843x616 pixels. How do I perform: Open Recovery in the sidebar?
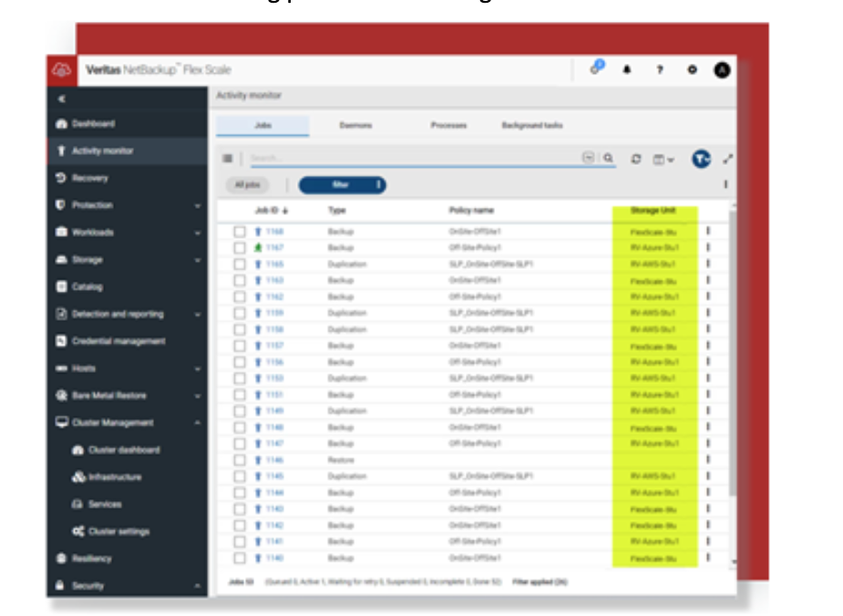click(x=82, y=178)
